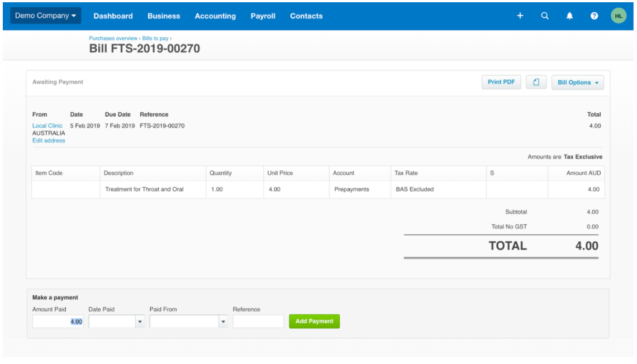Click the help question mark icon
637x364 pixels.
pos(594,16)
